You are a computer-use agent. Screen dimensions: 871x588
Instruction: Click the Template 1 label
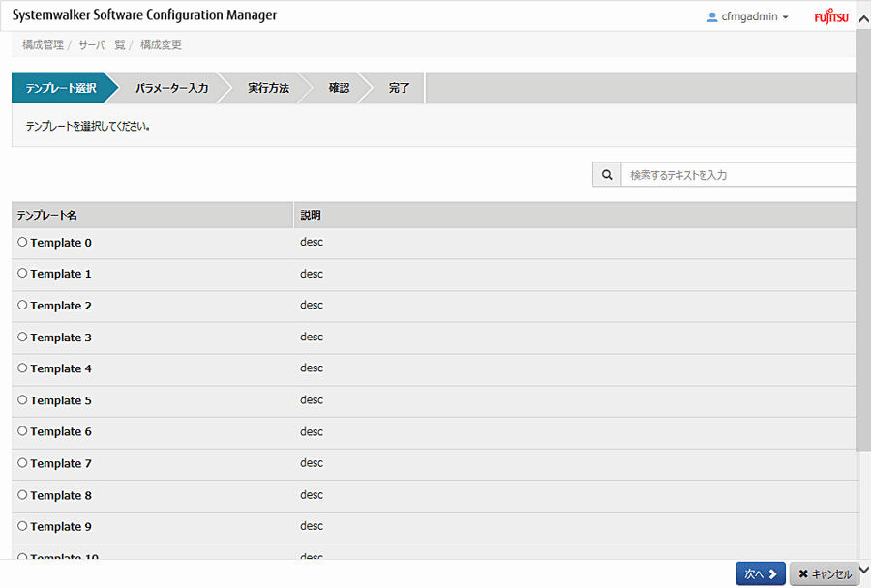[x=61, y=274]
